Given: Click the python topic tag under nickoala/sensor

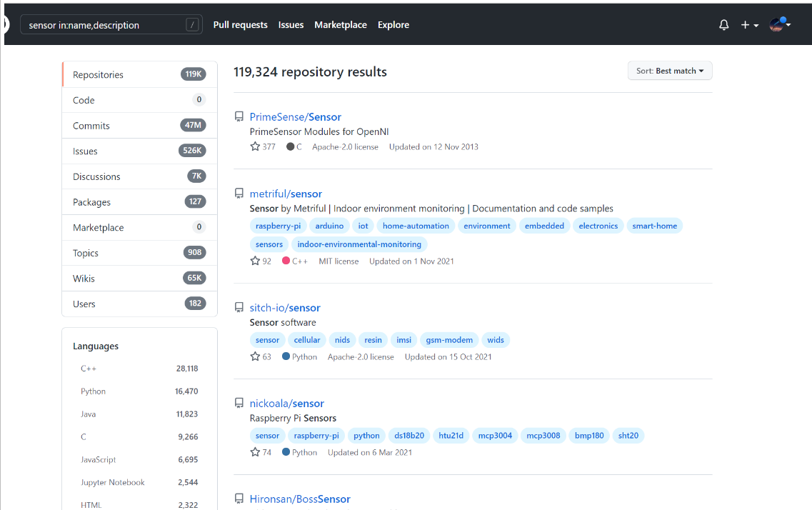Looking at the screenshot, I should 366,436.
